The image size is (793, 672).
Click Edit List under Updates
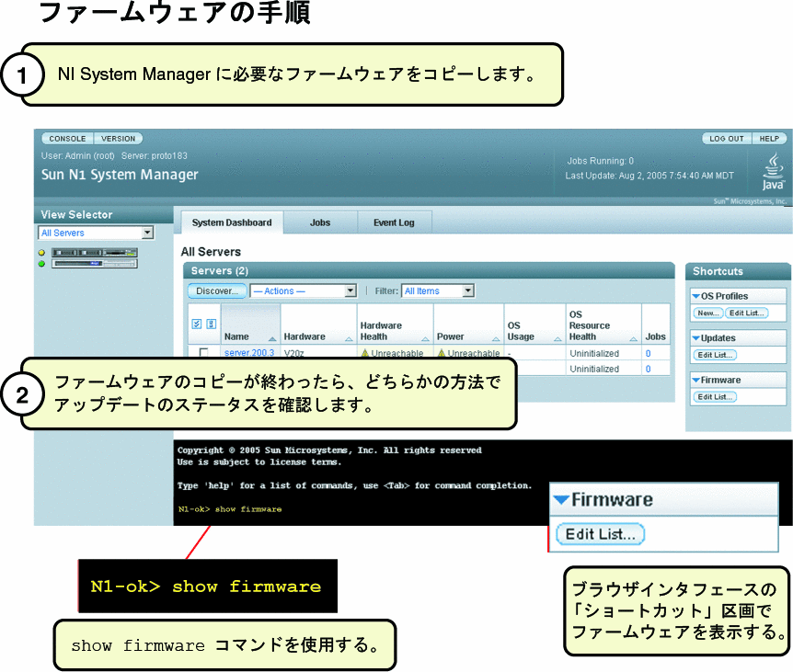[715, 355]
